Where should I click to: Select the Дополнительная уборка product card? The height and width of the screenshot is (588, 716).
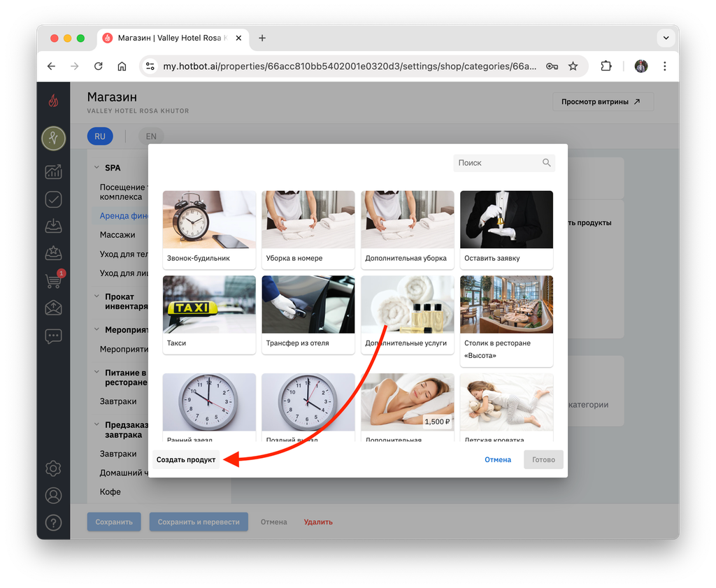[x=408, y=229]
